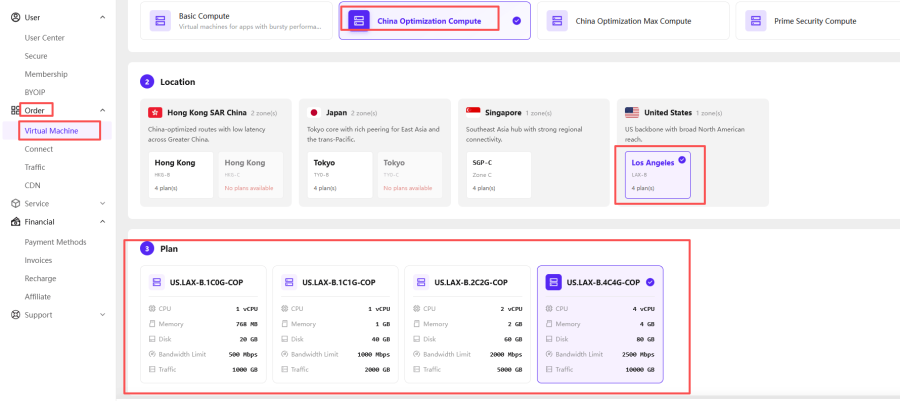This screenshot has width=900, height=401.
Task: Expand the Service section chevron
Action: click(103, 204)
